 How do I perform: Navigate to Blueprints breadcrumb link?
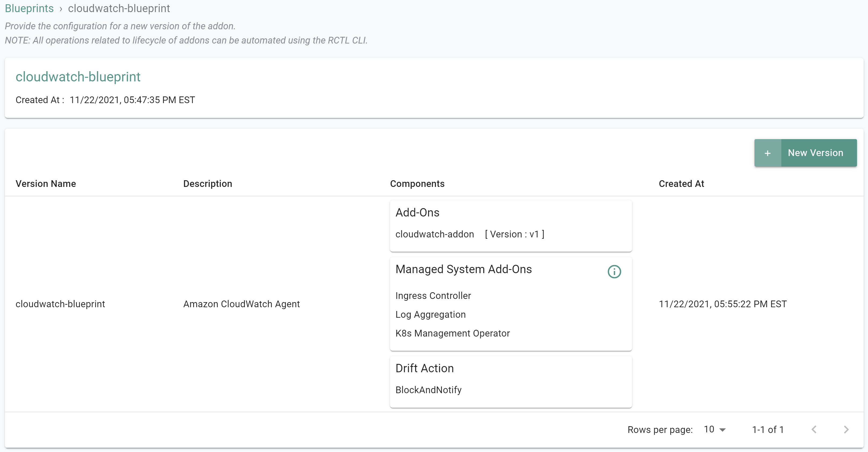tap(29, 8)
